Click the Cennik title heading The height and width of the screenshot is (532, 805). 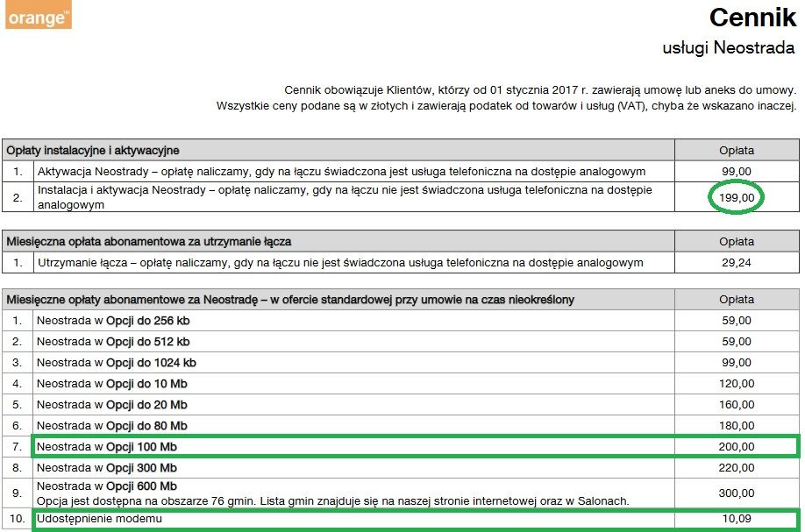click(752, 18)
